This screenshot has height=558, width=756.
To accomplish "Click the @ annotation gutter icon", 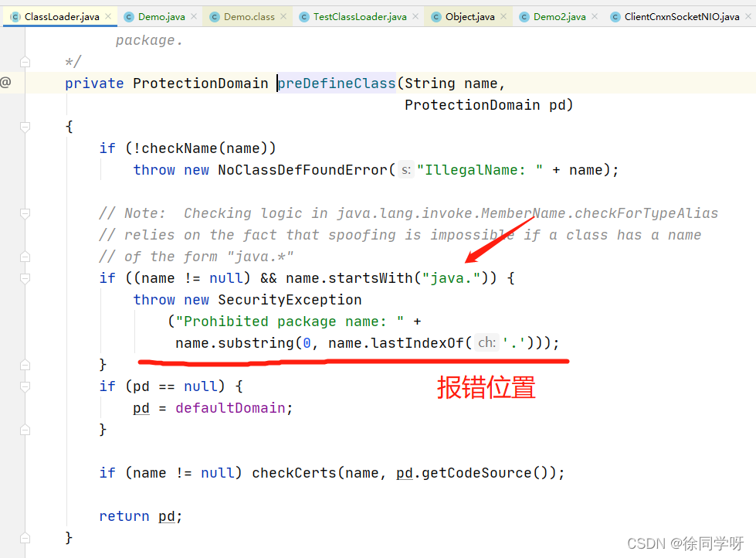I will pyautogui.click(x=5, y=82).
